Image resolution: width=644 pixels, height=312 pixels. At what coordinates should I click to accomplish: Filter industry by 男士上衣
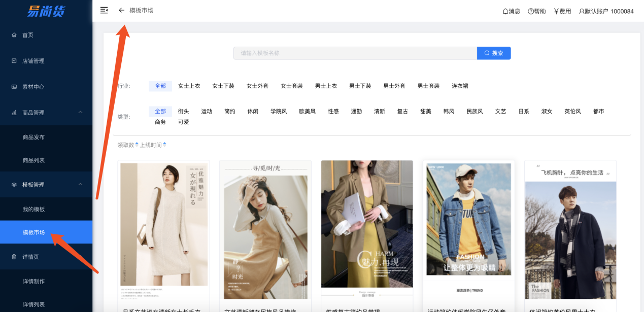click(x=326, y=86)
